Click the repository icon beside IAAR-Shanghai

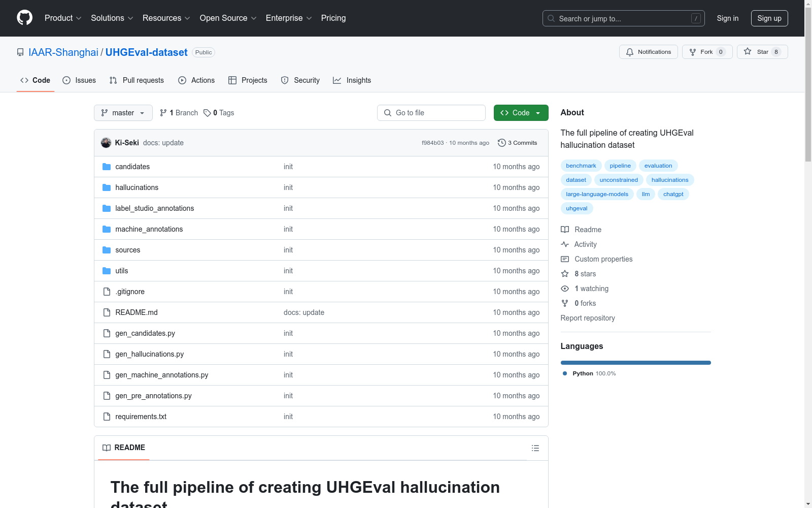point(20,52)
